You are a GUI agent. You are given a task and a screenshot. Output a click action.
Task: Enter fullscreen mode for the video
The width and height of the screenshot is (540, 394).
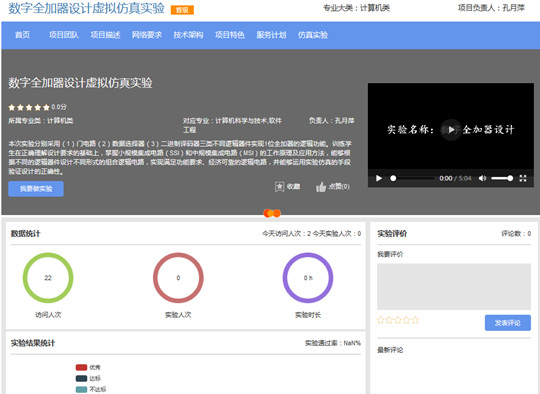tap(523, 178)
